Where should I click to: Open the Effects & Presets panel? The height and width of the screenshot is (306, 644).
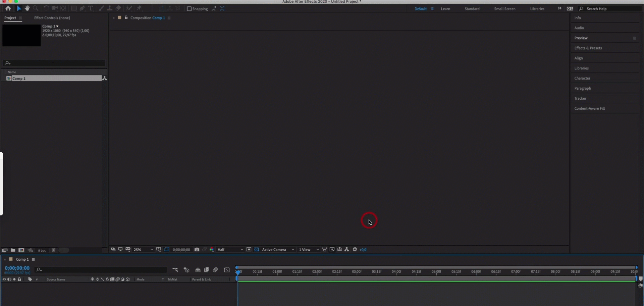(x=588, y=48)
